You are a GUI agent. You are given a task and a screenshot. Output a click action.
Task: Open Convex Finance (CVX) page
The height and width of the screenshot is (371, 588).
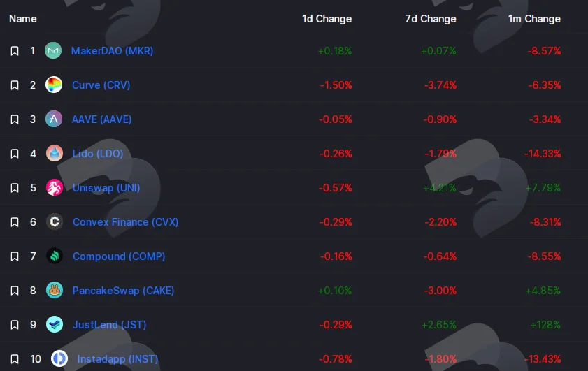pyautogui.click(x=126, y=222)
